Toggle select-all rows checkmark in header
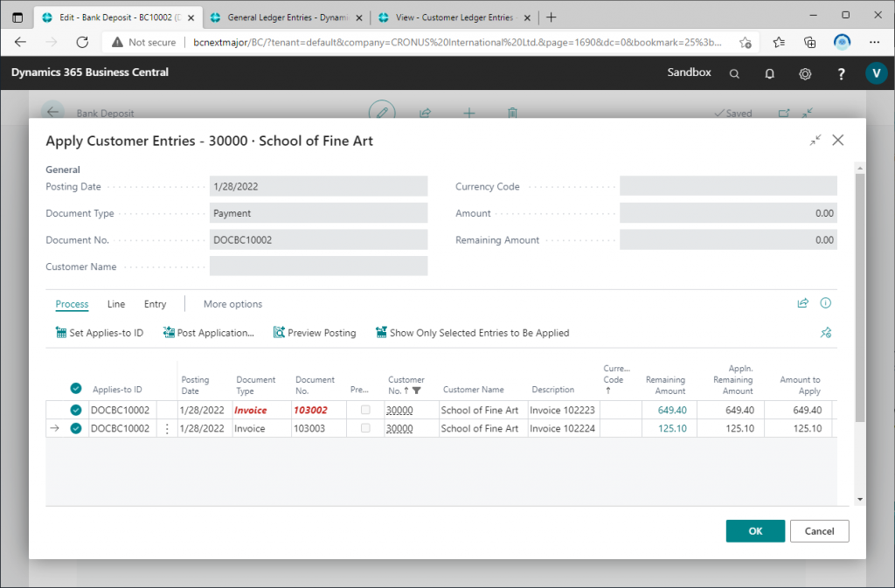Viewport: 895px width, 588px height. click(x=76, y=389)
